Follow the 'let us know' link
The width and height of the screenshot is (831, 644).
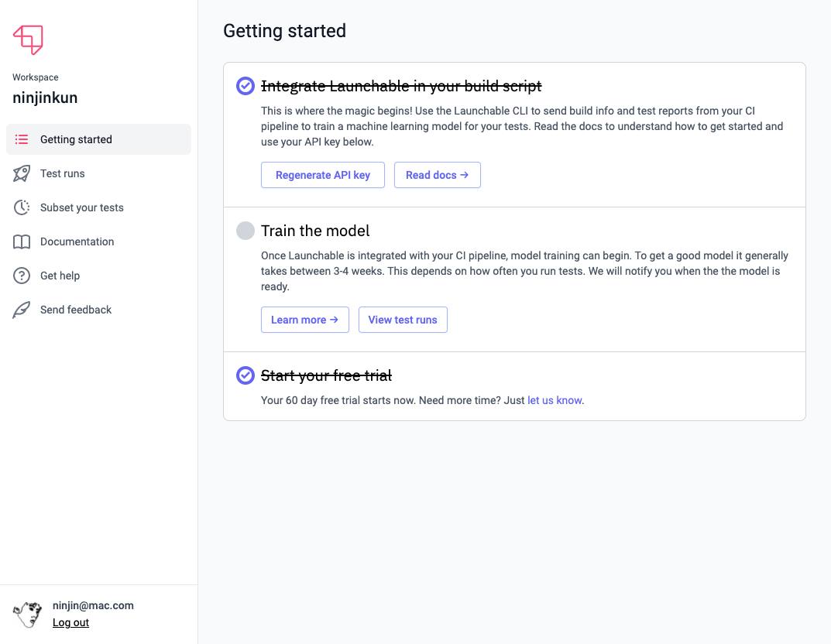click(x=555, y=400)
